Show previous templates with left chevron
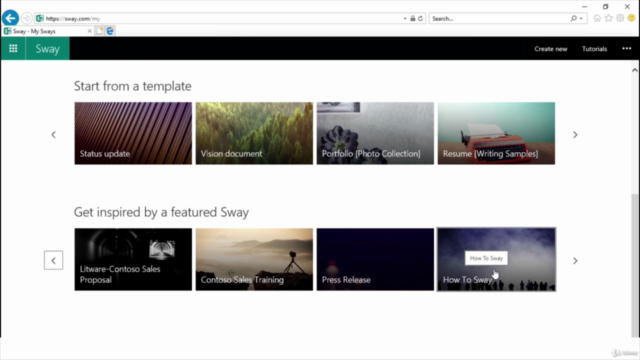 click(x=53, y=135)
